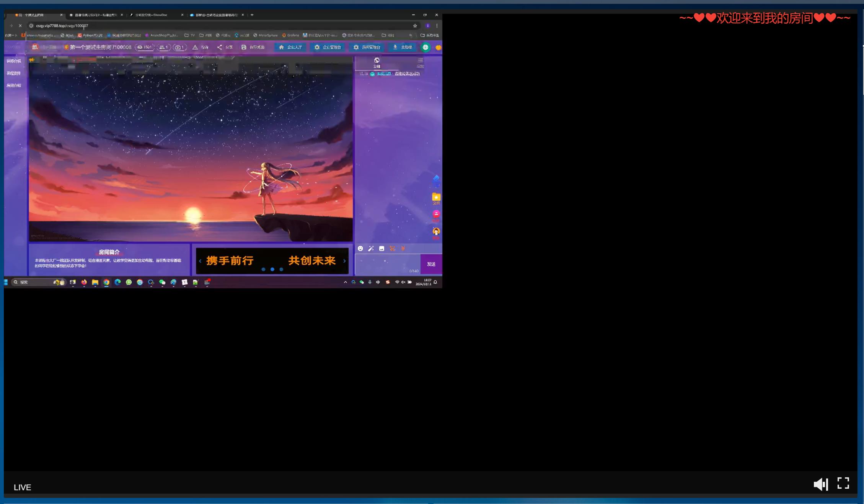Image resolution: width=864 pixels, height=504 pixels.
Task: Click the camera count badge
Action: click(x=179, y=47)
